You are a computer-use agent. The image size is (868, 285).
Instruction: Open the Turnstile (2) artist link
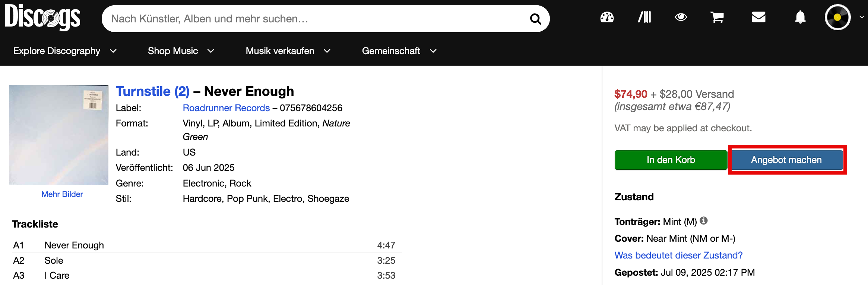coord(153,91)
